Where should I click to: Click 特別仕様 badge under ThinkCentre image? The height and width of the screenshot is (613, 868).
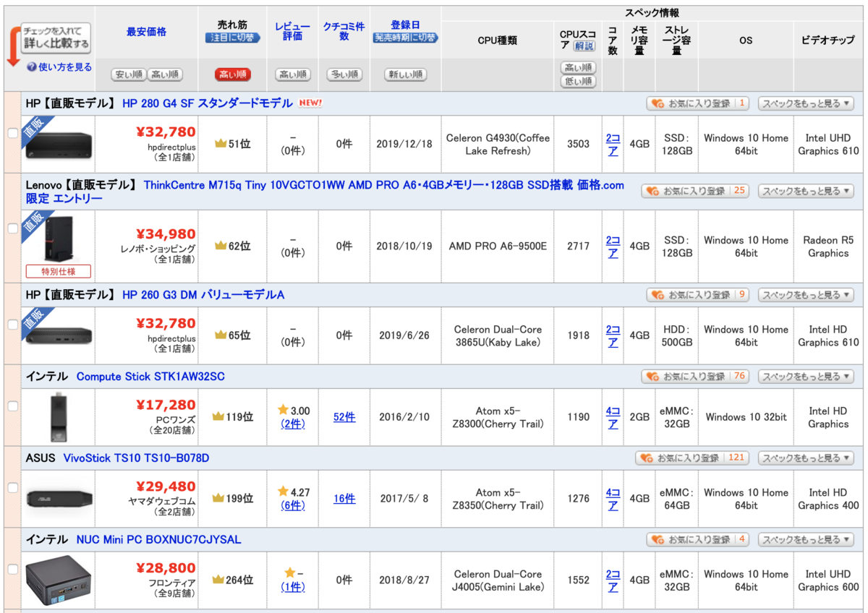[x=59, y=272]
